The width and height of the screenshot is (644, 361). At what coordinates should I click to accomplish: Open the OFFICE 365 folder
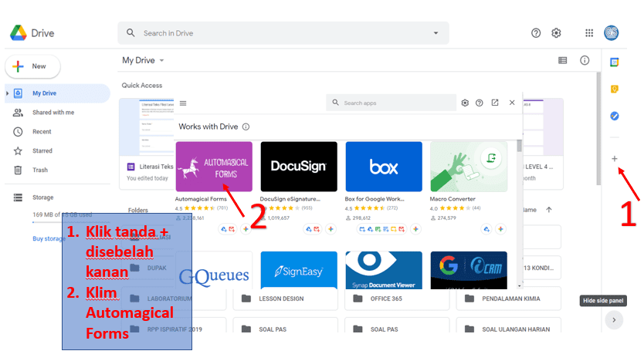397,299
